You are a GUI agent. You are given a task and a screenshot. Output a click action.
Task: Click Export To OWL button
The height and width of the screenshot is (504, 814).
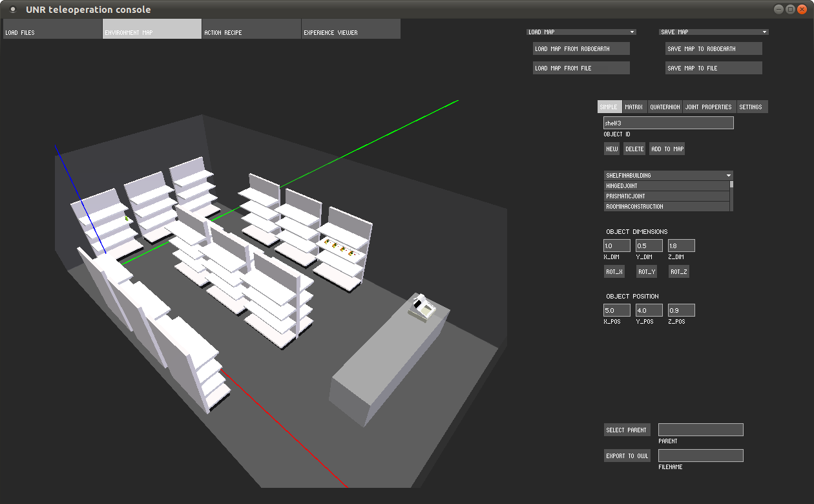click(627, 456)
